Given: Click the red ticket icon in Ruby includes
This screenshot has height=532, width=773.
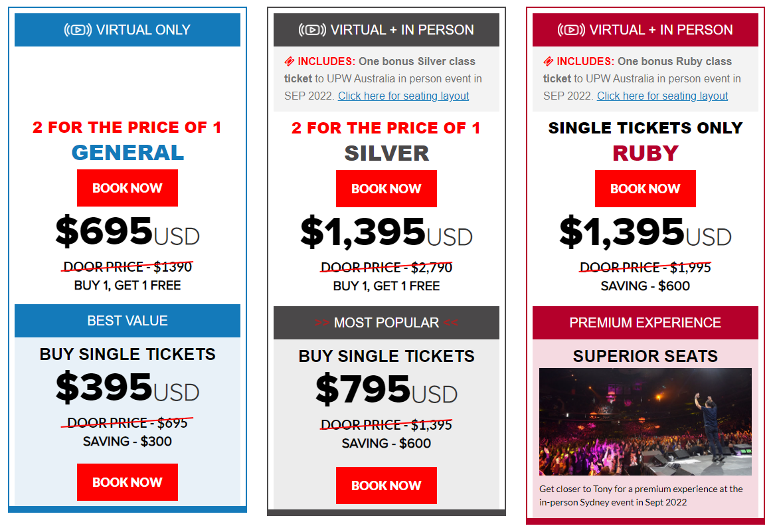Looking at the screenshot, I should [548, 62].
